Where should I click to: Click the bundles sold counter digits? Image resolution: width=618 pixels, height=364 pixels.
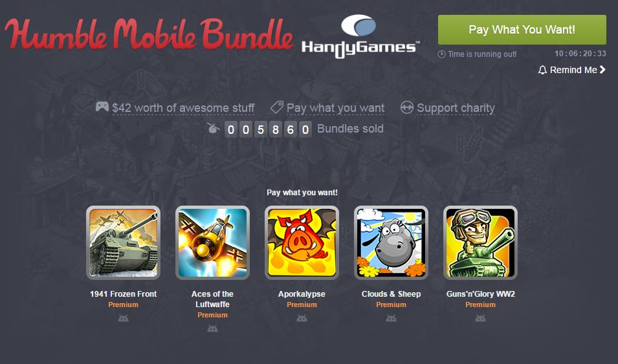[x=268, y=129]
